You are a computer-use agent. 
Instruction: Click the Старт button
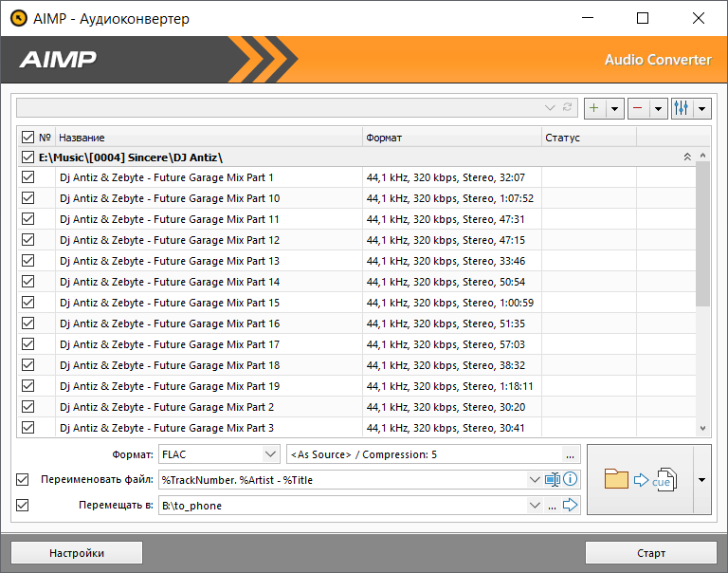point(650,553)
